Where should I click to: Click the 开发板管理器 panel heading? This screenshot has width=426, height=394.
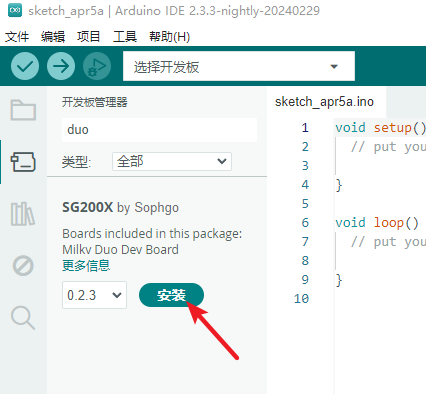coord(95,102)
